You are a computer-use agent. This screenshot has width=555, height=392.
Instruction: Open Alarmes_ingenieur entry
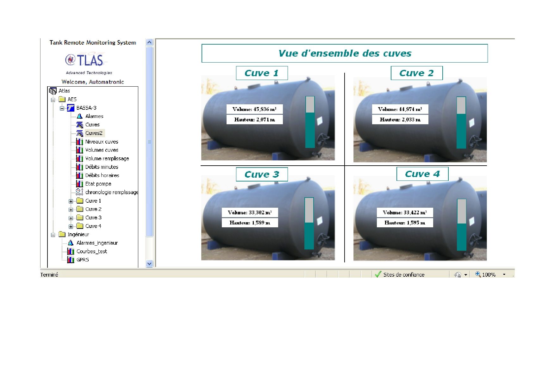click(97, 243)
